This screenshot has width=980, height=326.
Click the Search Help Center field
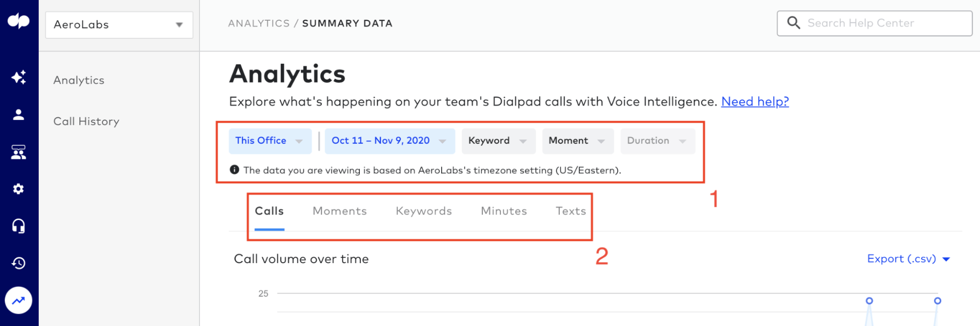click(875, 23)
